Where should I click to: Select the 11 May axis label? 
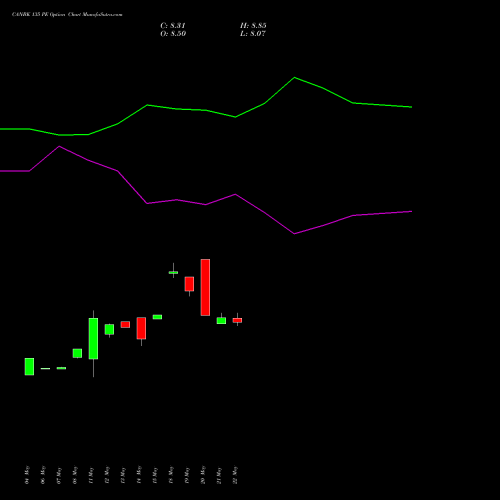click(91, 475)
